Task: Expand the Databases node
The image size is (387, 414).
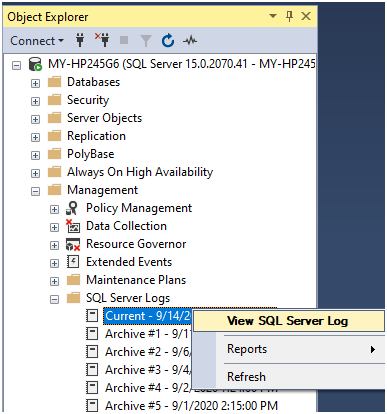Action: (x=35, y=83)
